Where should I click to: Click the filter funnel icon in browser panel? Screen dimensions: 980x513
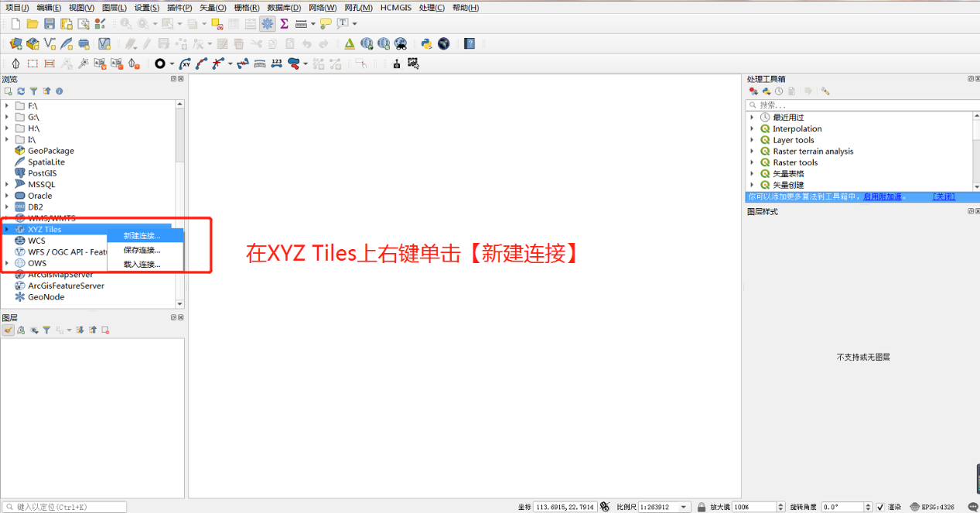pos(33,91)
